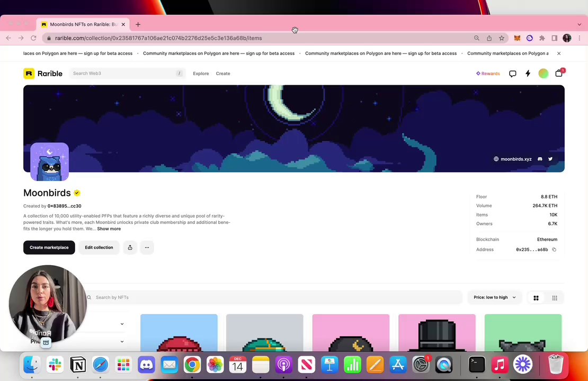
Task: Click the Search by NFTs field
Action: click(274, 297)
